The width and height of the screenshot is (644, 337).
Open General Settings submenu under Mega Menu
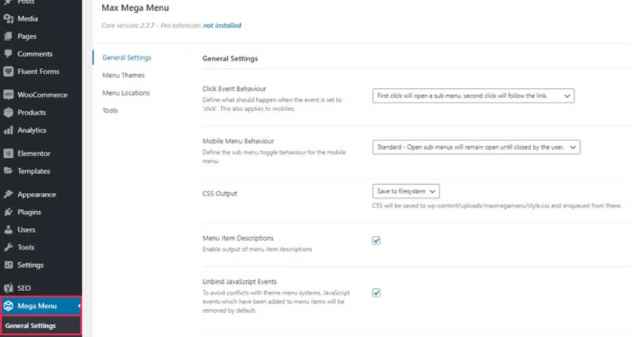point(30,326)
